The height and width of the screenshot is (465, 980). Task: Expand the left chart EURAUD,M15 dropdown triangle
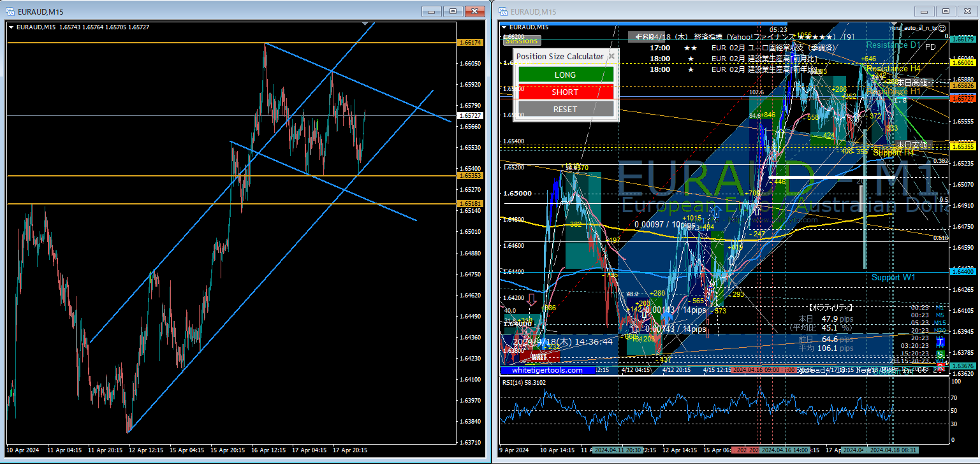click(11, 27)
